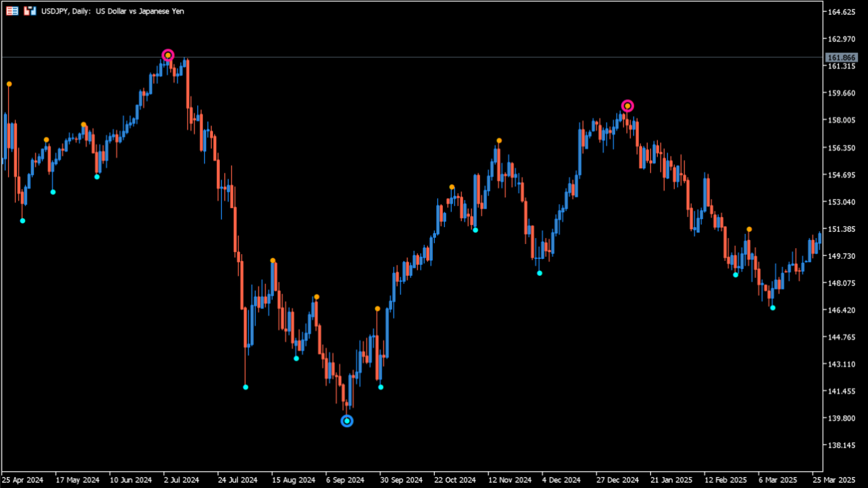Click the 25 Apr 2024 date label

[22, 480]
